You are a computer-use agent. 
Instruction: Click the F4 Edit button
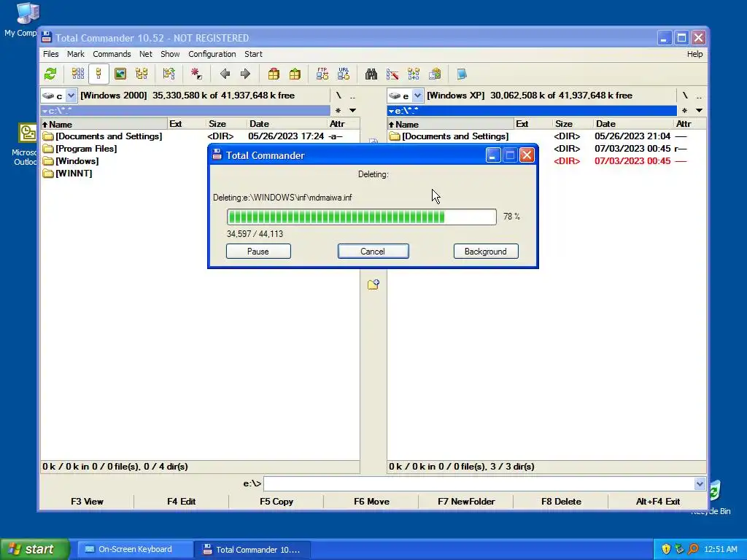pyautogui.click(x=181, y=502)
